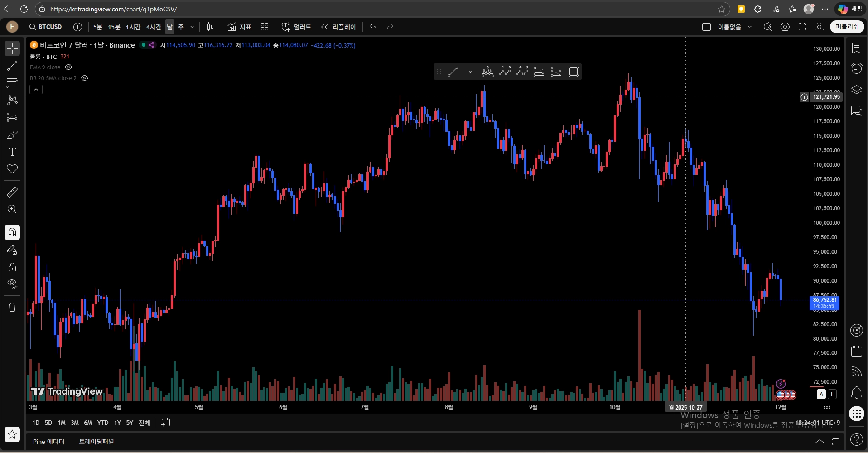Create an alert with 얼러트 button
The height and width of the screenshot is (453, 868).
296,27
